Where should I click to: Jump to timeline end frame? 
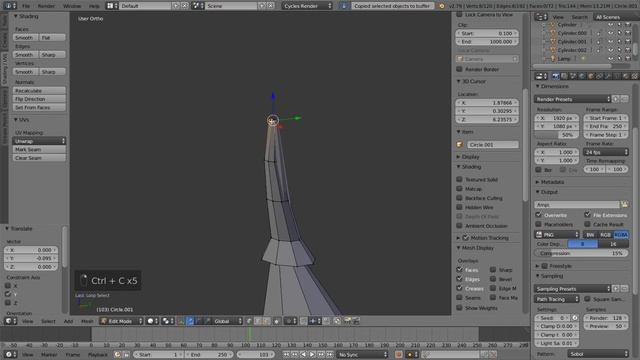pos(330,355)
